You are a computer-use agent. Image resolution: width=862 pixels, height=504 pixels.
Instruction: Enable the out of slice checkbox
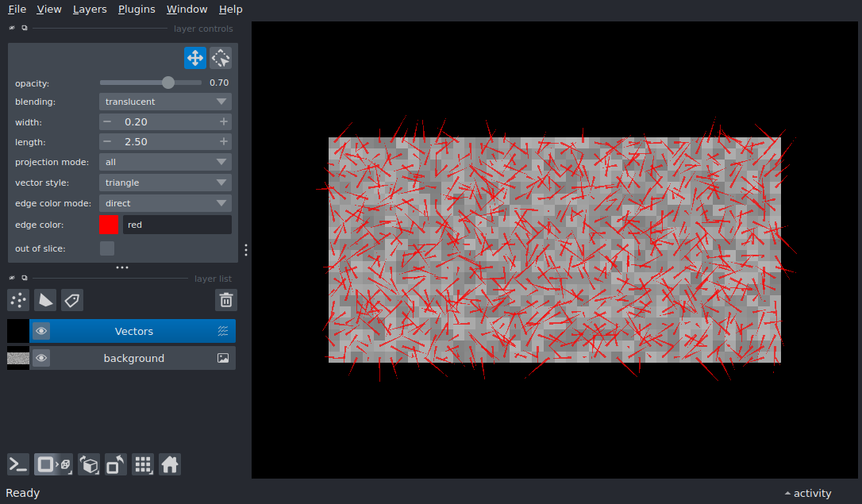(107, 248)
